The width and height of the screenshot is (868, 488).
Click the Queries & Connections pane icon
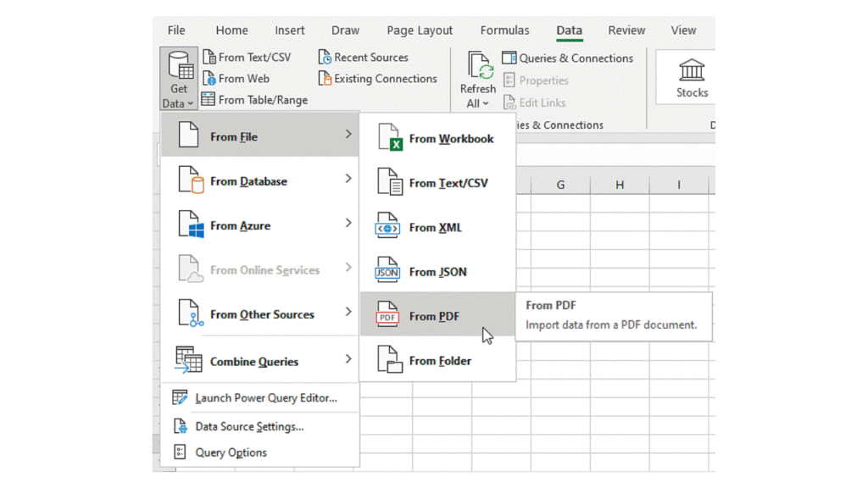(x=509, y=58)
